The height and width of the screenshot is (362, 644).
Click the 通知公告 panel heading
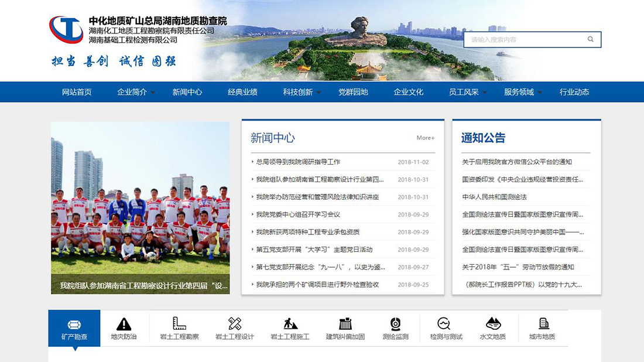(484, 138)
